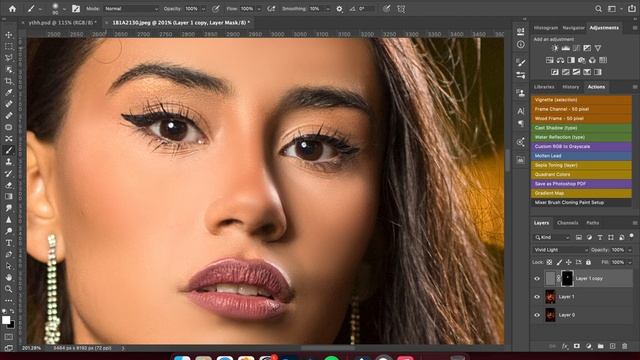
Task: Toggle lock position
Action: [x=569, y=262]
